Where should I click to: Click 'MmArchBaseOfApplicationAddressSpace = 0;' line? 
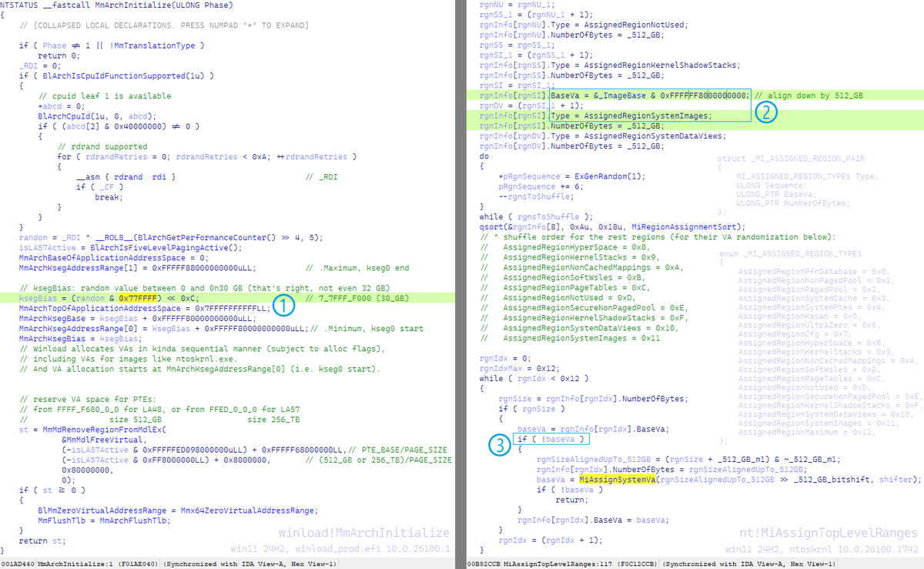[112, 256]
